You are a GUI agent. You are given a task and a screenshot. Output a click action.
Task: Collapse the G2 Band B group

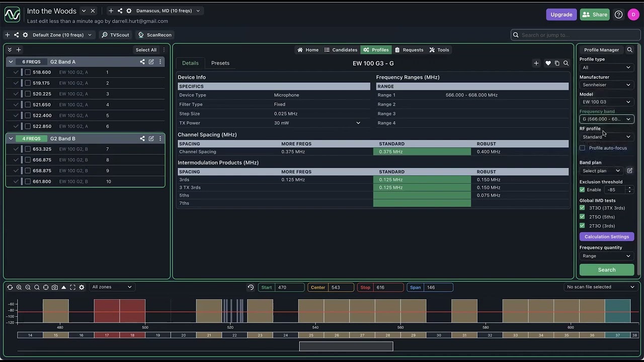coord(11,138)
